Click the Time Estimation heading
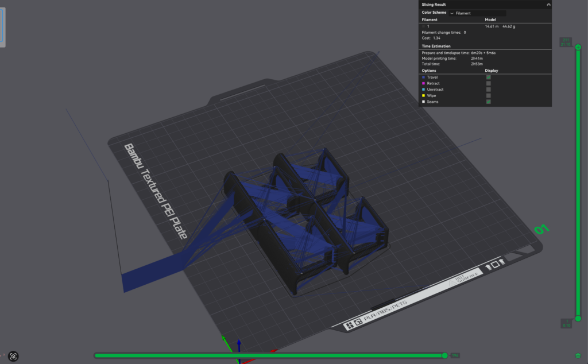The width and height of the screenshot is (588, 364). 436,46
